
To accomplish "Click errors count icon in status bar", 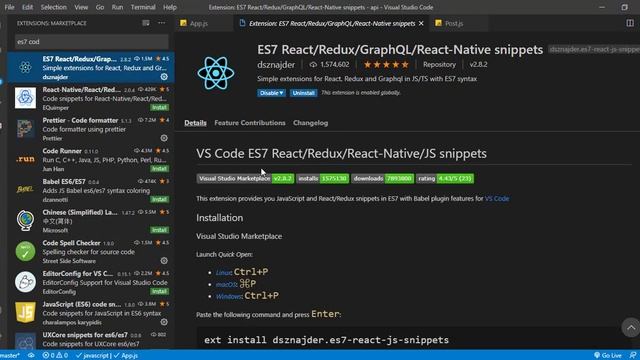I will tap(55, 356).
